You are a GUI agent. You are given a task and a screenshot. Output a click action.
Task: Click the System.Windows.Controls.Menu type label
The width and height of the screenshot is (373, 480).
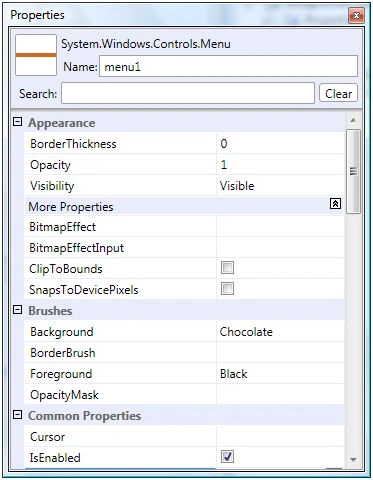(x=146, y=44)
